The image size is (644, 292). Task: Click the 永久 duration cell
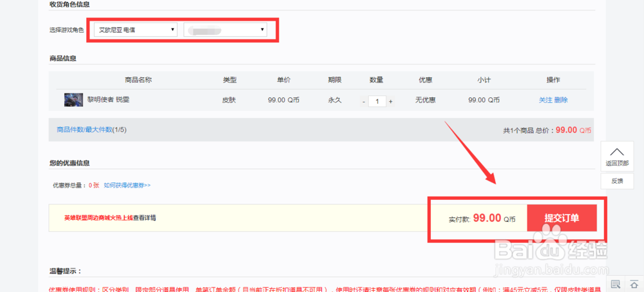[x=335, y=100]
